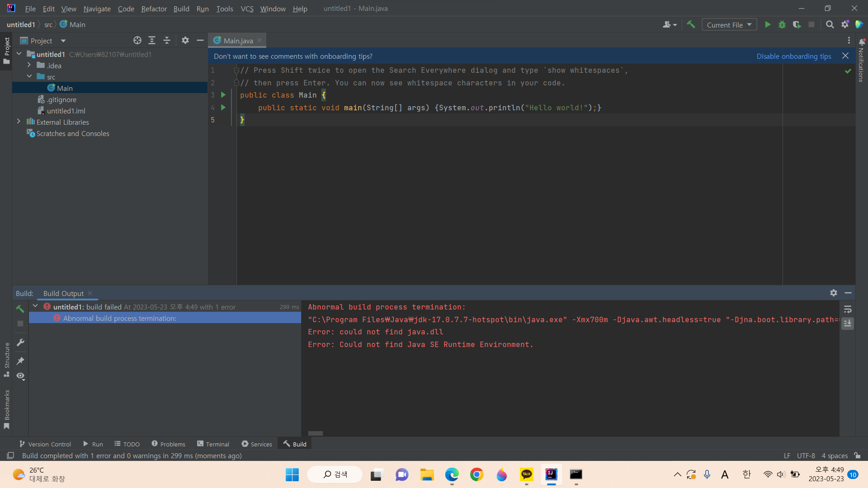Toggle scroll to end in build output

[848, 324]
